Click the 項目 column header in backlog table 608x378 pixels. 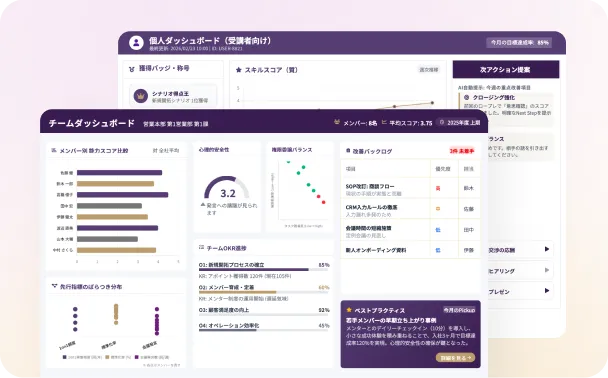click(x=351, y=169)
